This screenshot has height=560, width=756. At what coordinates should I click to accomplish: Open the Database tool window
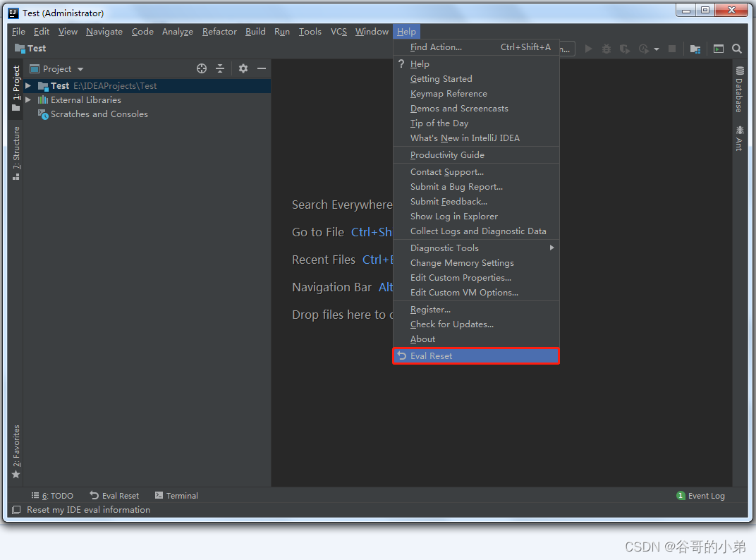click(739, 90)
